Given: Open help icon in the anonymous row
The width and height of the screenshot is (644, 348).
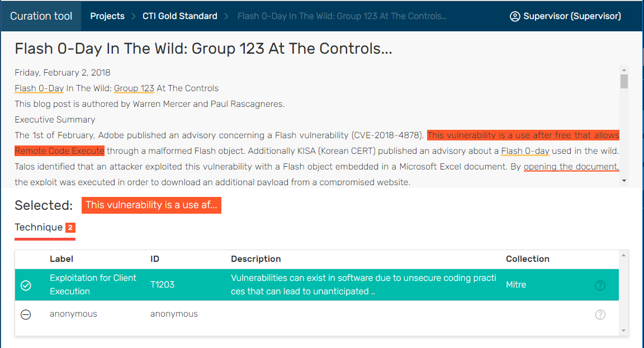Looking at the screenshot, I should click(600, 314).
